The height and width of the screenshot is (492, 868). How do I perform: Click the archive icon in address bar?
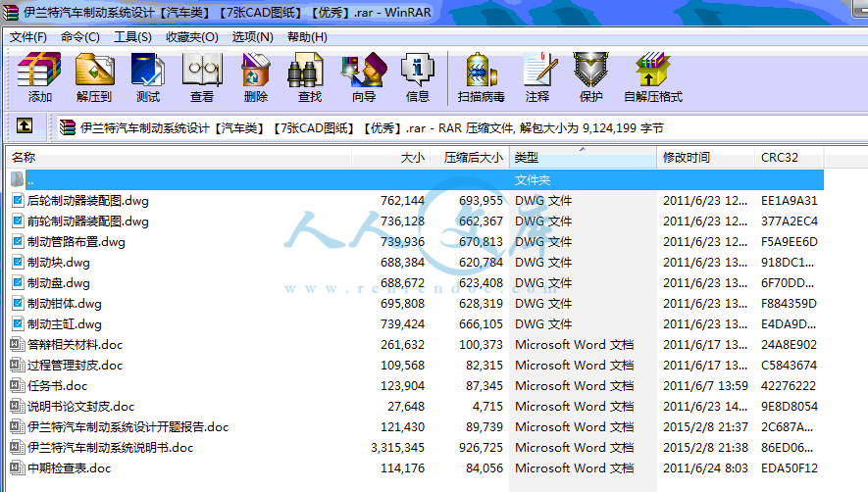pyautogui.click(x=68, y=127)
